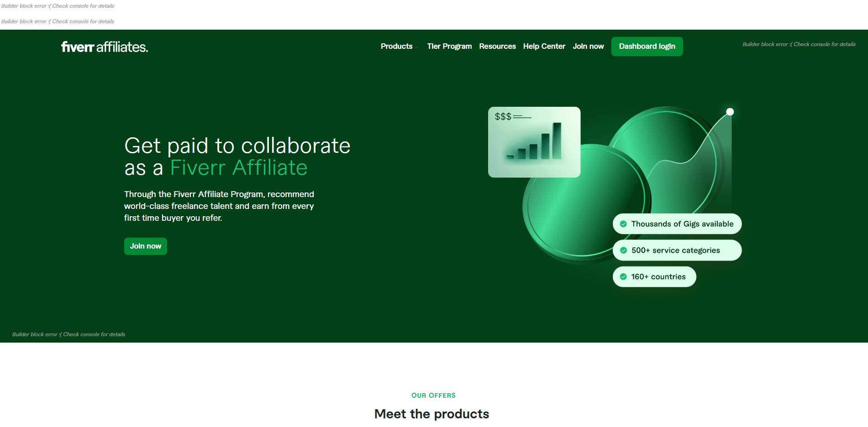Click the Builder block error beside Dashboard login

coord(799,44)
